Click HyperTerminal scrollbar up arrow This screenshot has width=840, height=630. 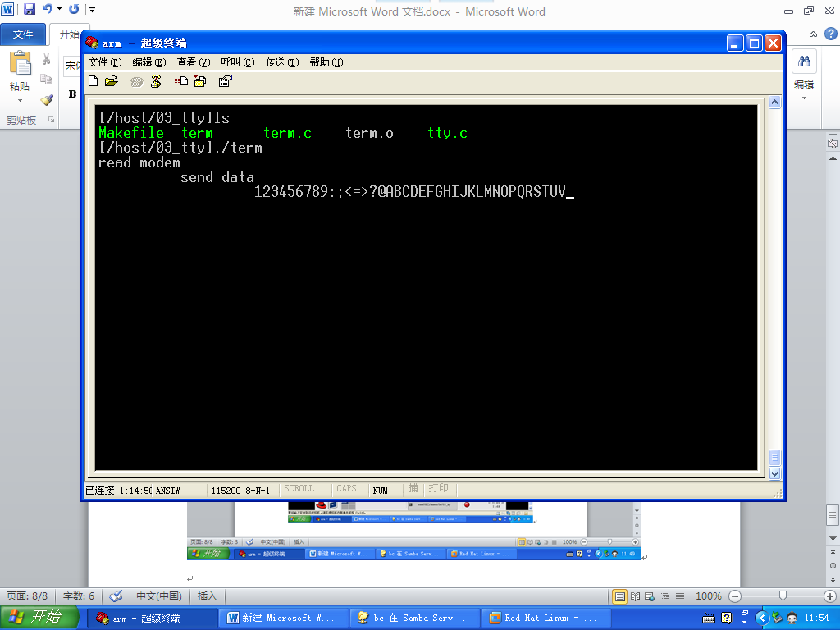[x=774, y=103]
